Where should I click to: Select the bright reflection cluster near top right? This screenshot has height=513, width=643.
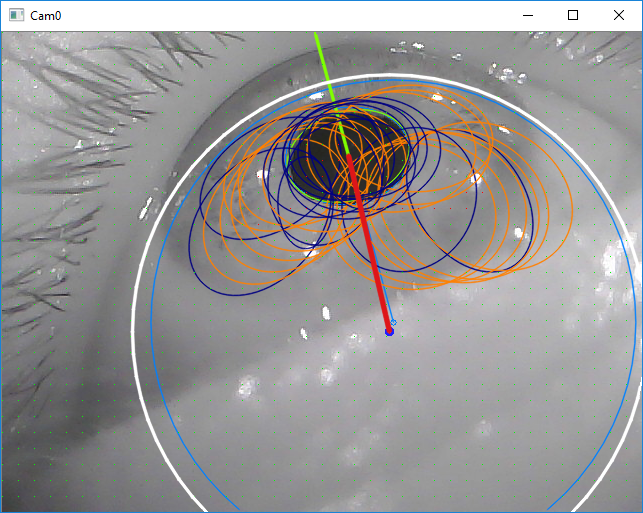pos(503,72)
